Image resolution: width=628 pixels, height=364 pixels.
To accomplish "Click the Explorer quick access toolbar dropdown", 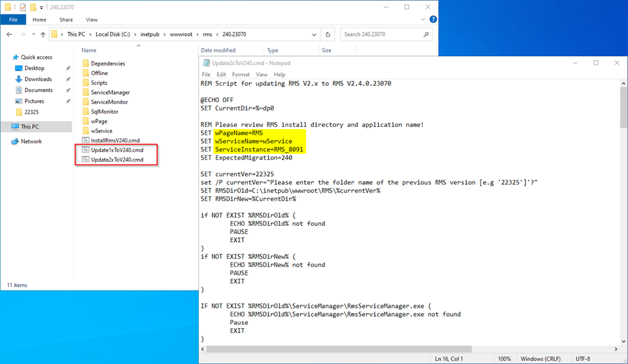I will [x=41, y=7].
